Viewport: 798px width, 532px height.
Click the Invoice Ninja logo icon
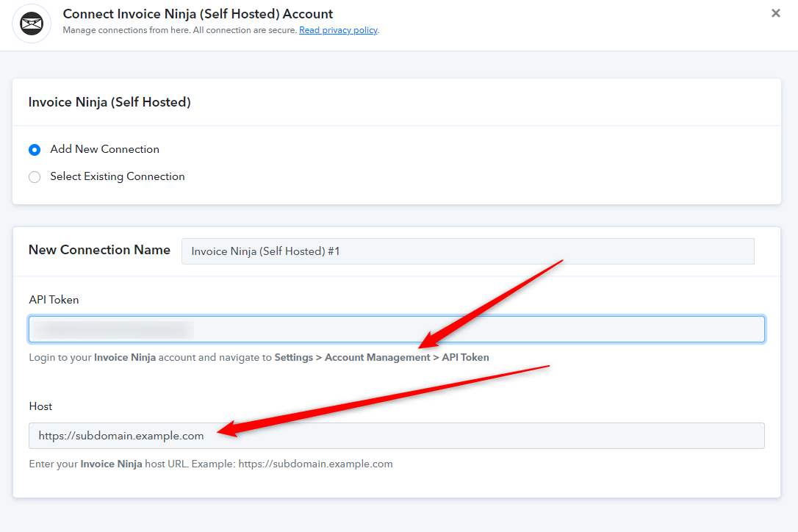tap(32, 24)
